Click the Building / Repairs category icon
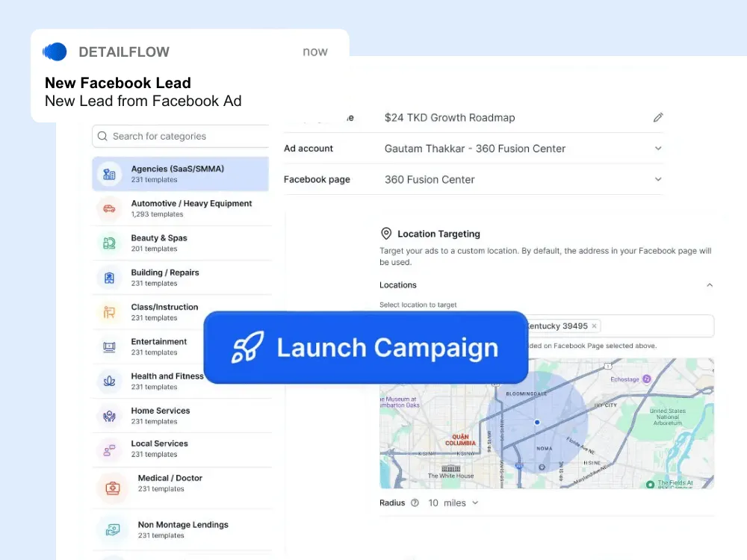The height and width of the screenshot is (560, 747). click(x=109, y=278)
